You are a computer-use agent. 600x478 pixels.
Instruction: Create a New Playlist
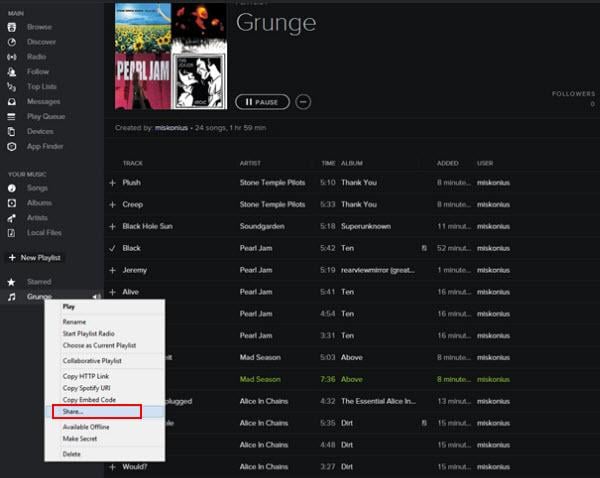34,258
